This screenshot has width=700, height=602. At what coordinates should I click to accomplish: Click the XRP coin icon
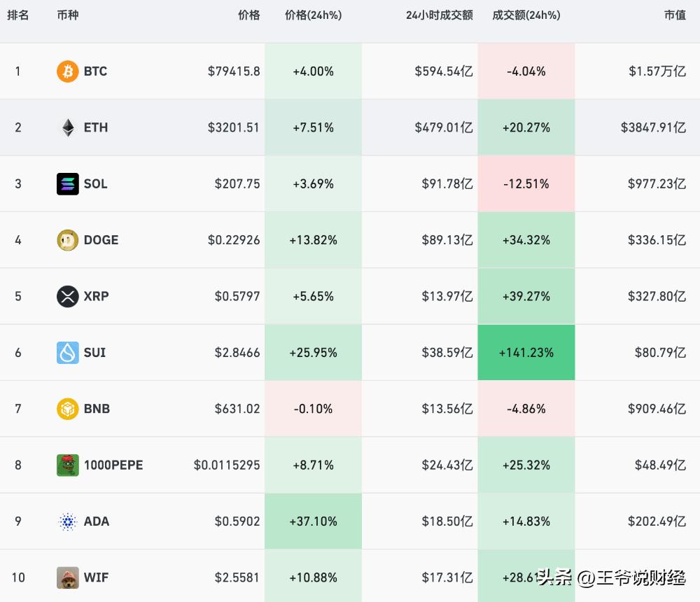[x=67, y=297]
